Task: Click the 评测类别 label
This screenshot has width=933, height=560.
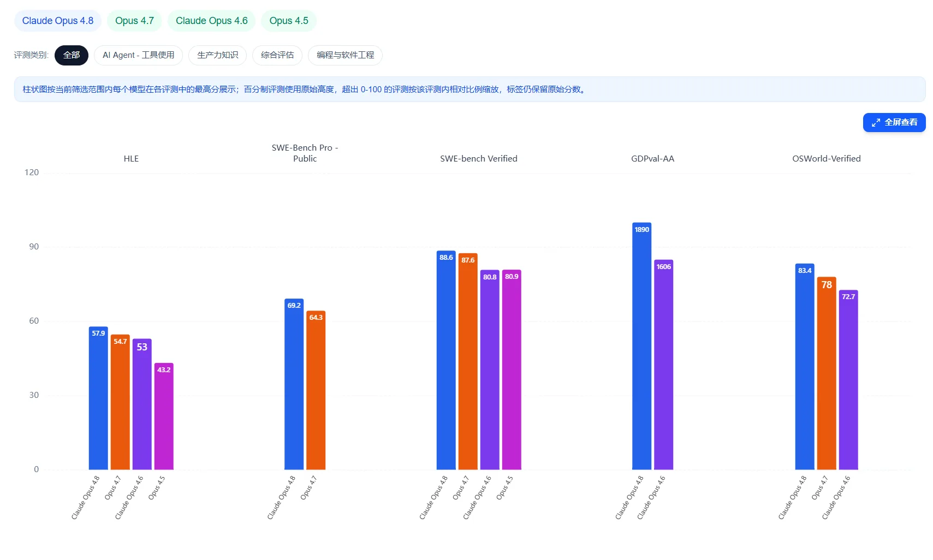Action: tap(31, 55)
